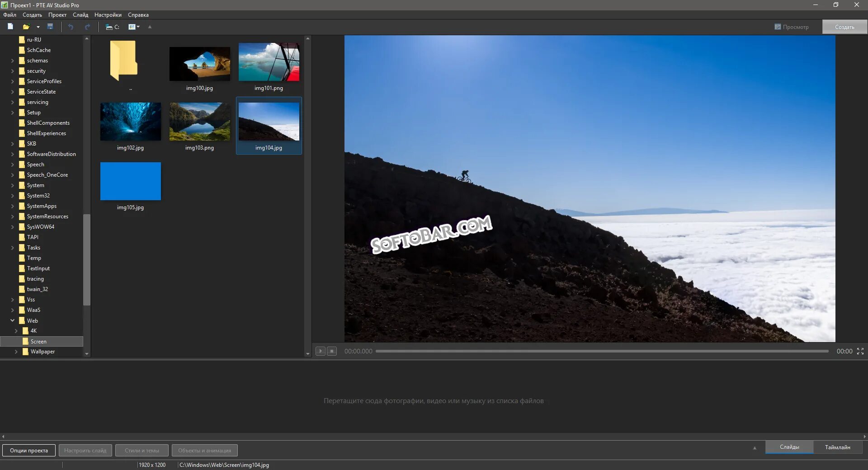Switch to the Таймлайн tab
Screen dimensions: 868x470
point(837,447)
